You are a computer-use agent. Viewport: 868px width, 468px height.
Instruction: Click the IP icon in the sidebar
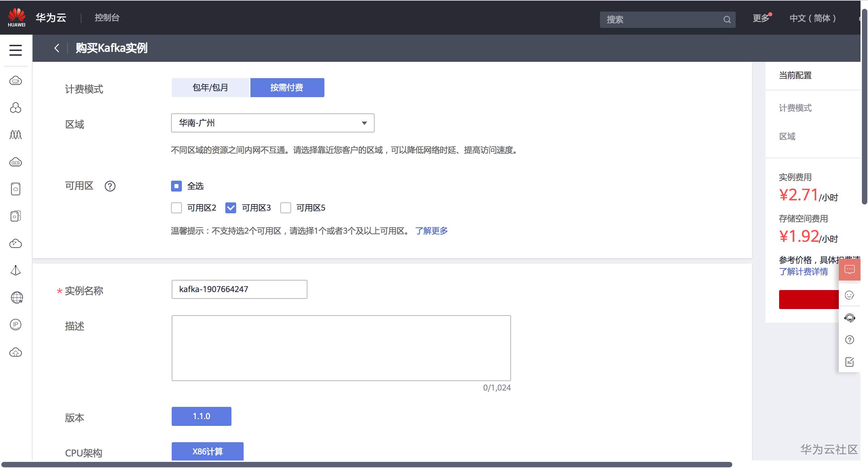16,325
